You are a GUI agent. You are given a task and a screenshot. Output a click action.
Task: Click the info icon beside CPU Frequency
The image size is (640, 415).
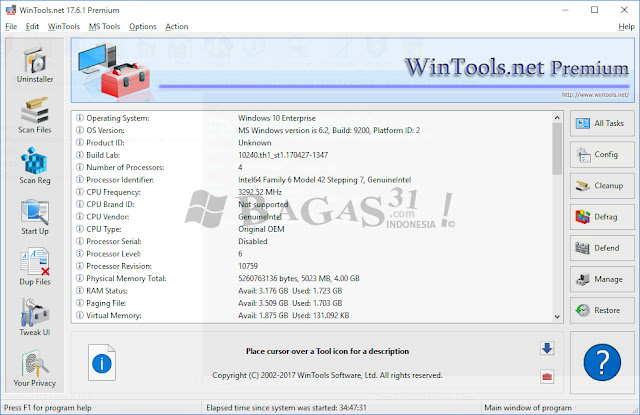click(80, 192)
